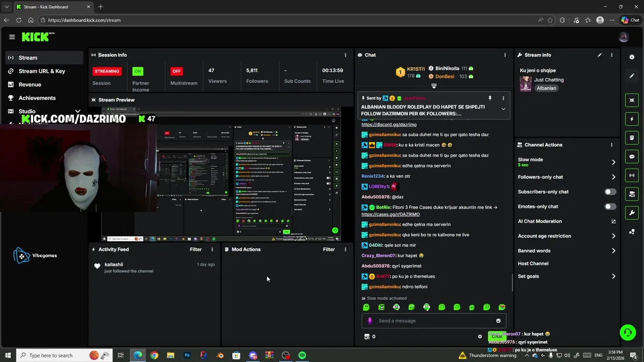This screenshot has width=644, height=362.
Task: Open the discord.gg/dazrimo chat link
Action: (x=389, y=125)
